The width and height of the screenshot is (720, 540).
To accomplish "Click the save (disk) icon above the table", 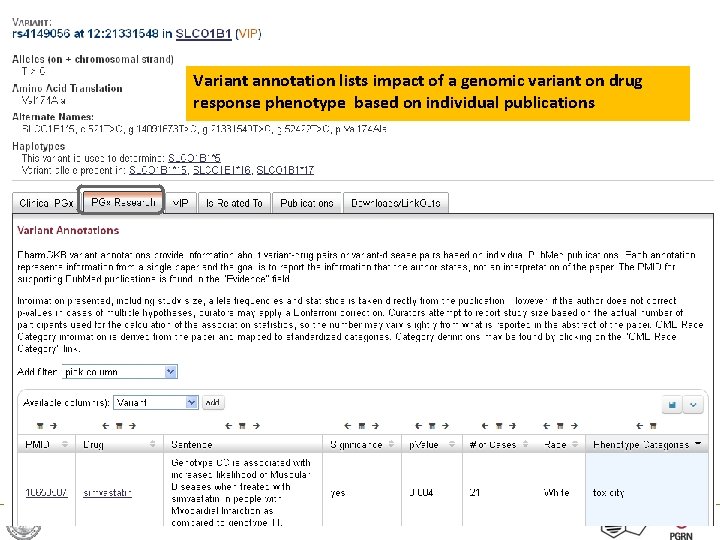I will pos(672,405).
